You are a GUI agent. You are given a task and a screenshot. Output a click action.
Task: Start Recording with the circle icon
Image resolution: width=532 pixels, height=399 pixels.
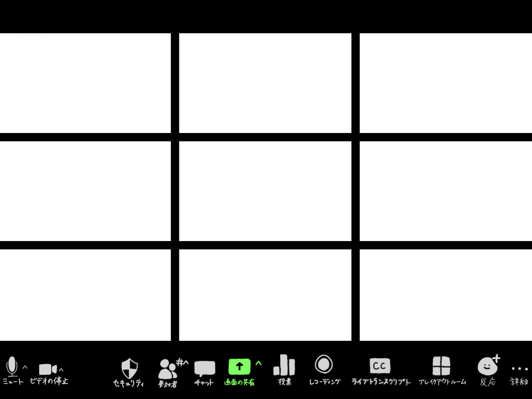pyautogui.click(x=324, y=364)
